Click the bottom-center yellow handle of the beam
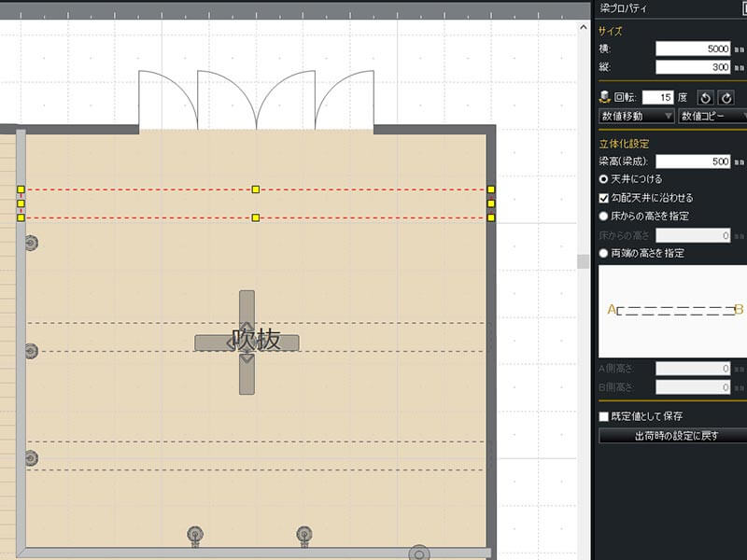Viewport: 747px width, 560px height. [256, 217]
